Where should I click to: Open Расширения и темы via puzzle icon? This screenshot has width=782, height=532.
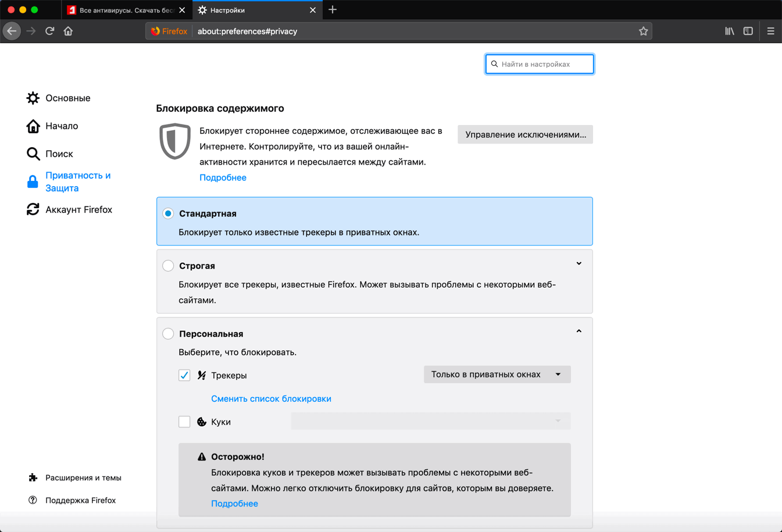(x=33, y=477)
